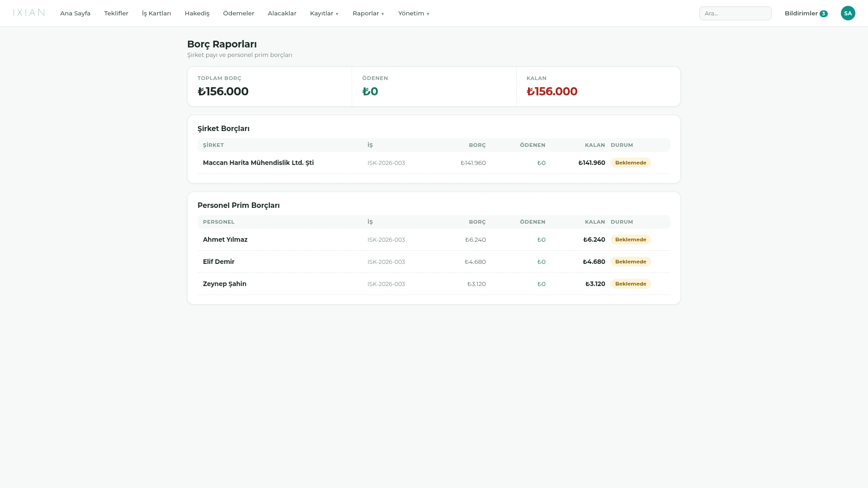Select the Maccan Harita Mühendislik row
Viewport: 868px width, 488px height.
(x=434, y=163)
